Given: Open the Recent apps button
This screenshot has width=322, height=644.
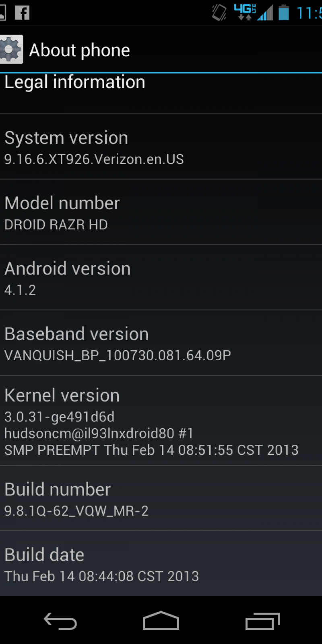Looking at the screenshot, I should click(262, 621).
